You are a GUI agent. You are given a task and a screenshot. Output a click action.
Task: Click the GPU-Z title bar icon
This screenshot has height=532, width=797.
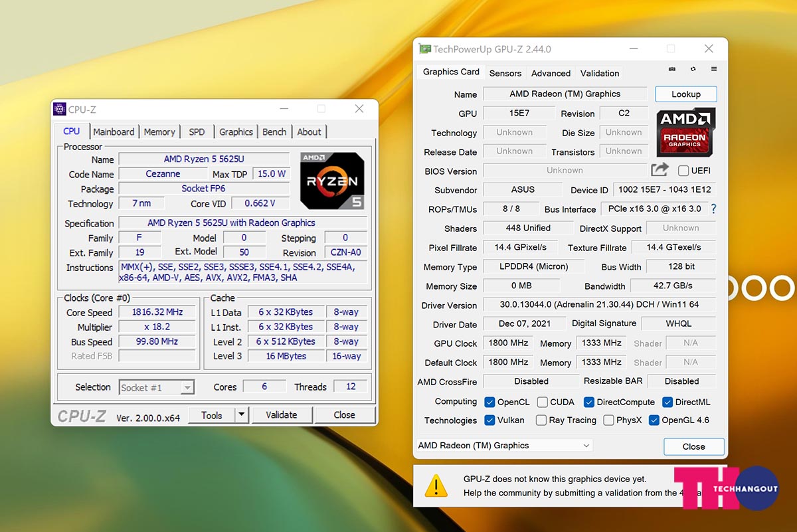pos(424,49)
